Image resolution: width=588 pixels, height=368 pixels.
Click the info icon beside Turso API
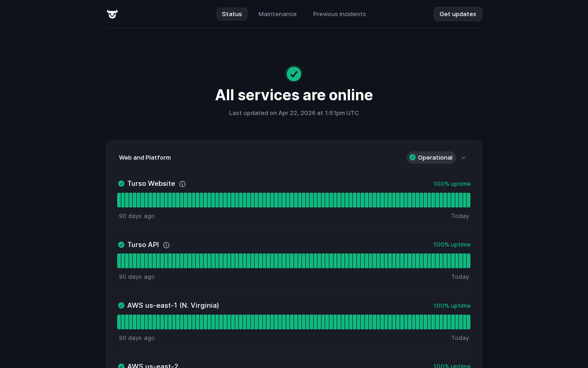click(x=166, y=245)
